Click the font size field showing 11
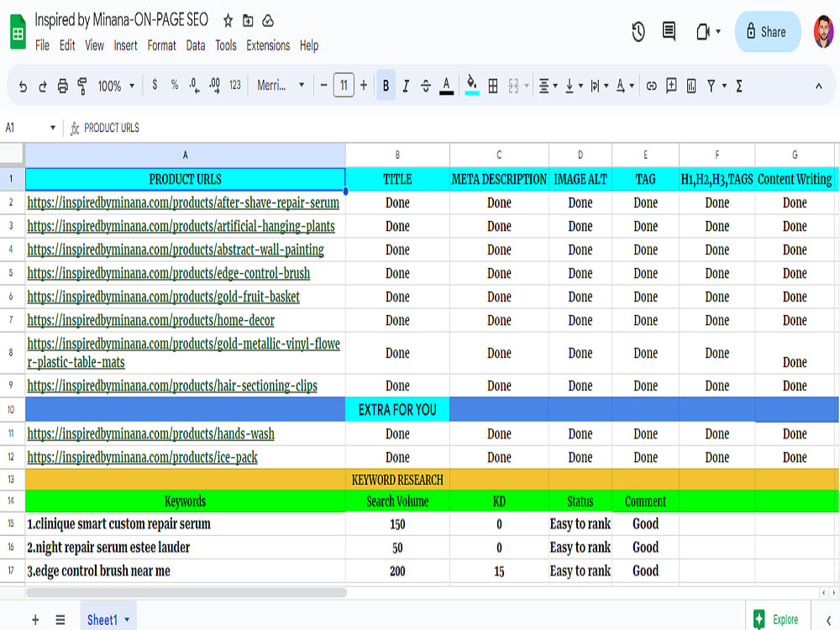The width and height of the screenshot is (840, 630). pos(344,85)
